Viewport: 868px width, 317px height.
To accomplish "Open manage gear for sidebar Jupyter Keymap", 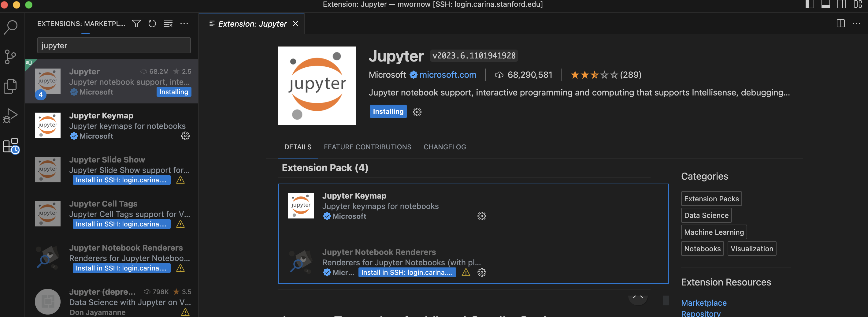I will tap(185, 136).
